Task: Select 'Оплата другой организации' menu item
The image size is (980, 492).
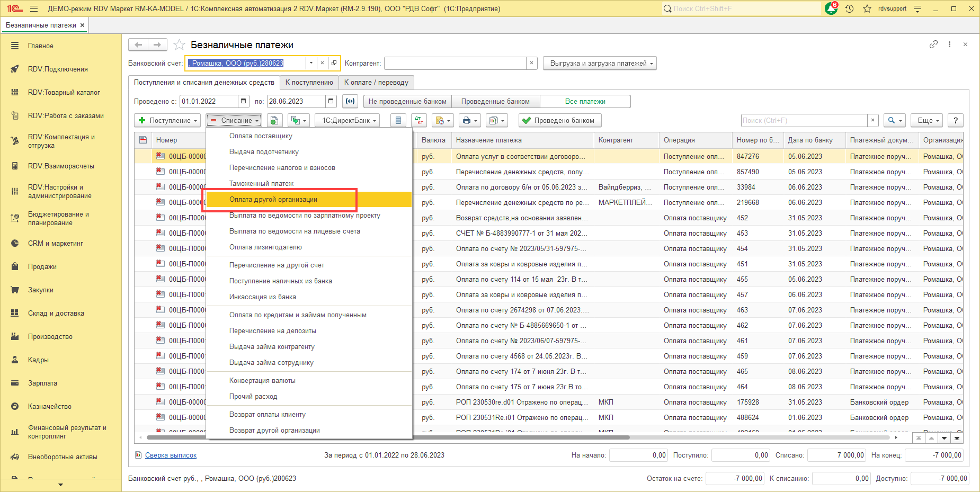Action: click(273, 200)
